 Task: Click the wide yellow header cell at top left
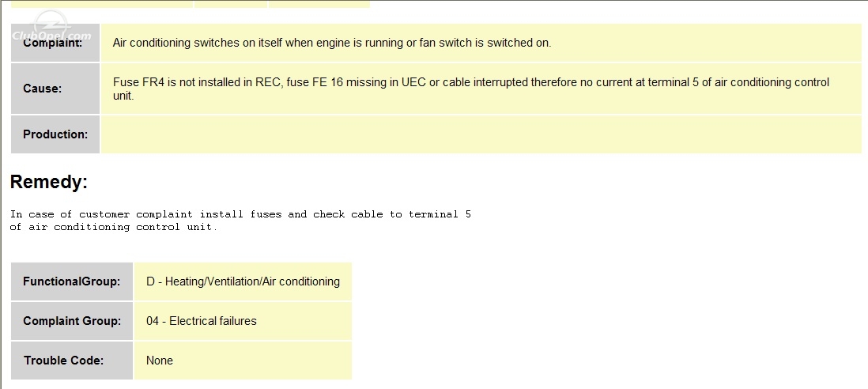point(102,4)
